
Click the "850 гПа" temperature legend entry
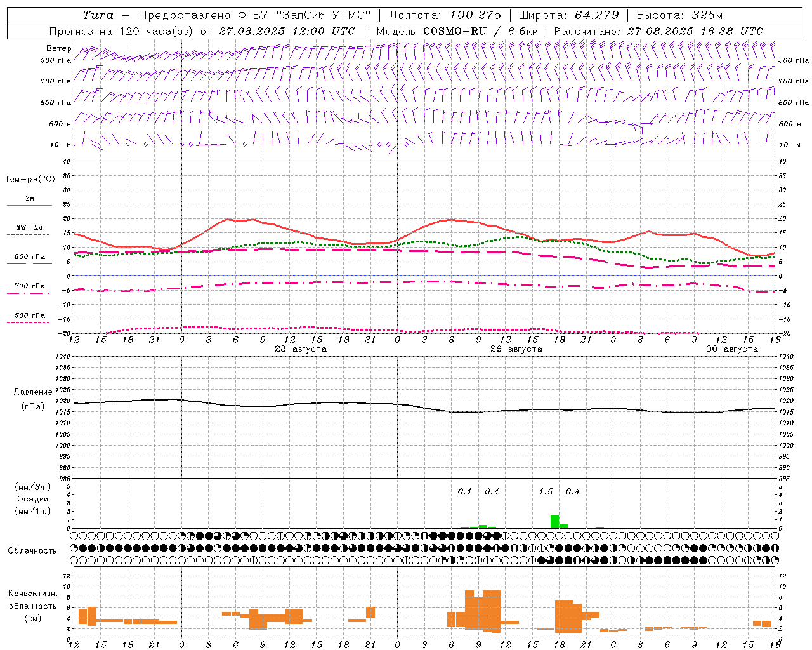point(30,257)
